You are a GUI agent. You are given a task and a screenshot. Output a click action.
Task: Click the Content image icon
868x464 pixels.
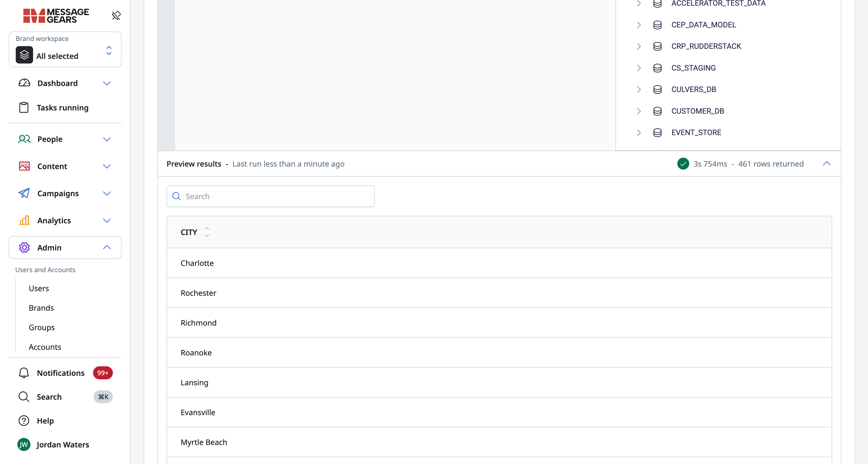24,166
